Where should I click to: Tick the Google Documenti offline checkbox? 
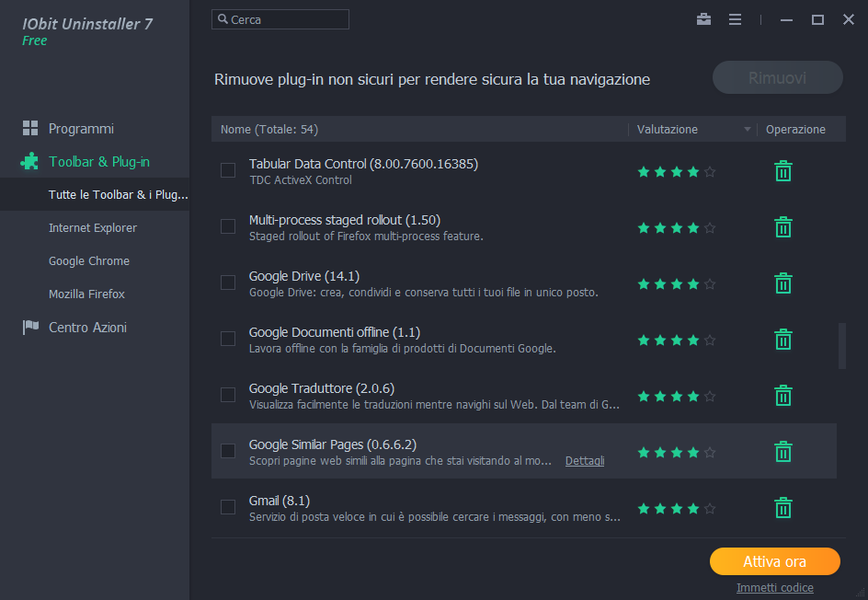pyautogui.click(x=228, y=339)
